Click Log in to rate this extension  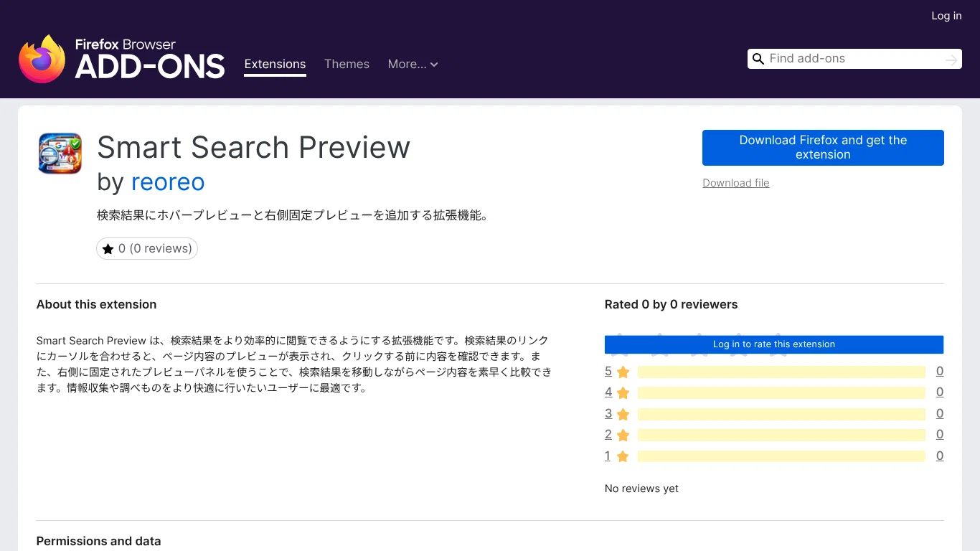pyautogui.click(x=774, y=344)
